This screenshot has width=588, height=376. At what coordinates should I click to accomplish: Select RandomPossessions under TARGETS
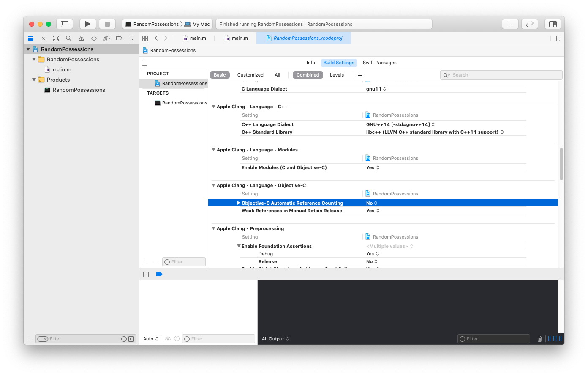[181, 103]
